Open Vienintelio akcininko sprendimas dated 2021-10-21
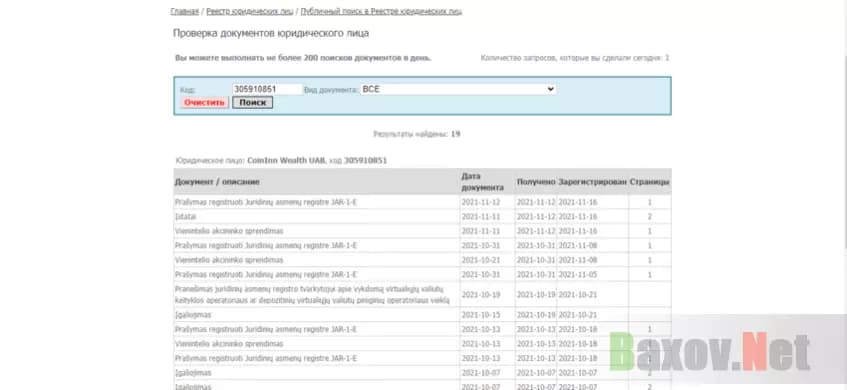847x390 pixels. (229, 260)
